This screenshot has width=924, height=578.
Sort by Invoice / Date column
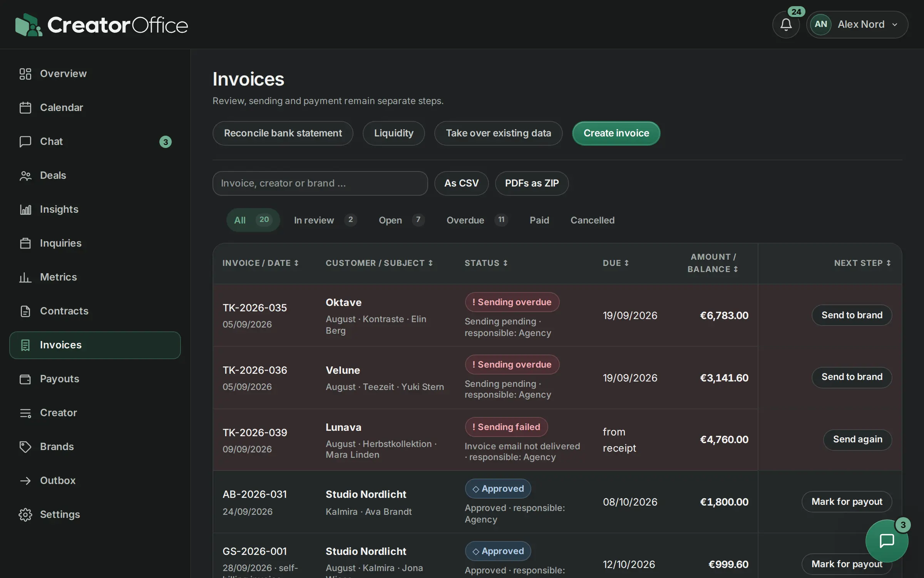point(261,263)
